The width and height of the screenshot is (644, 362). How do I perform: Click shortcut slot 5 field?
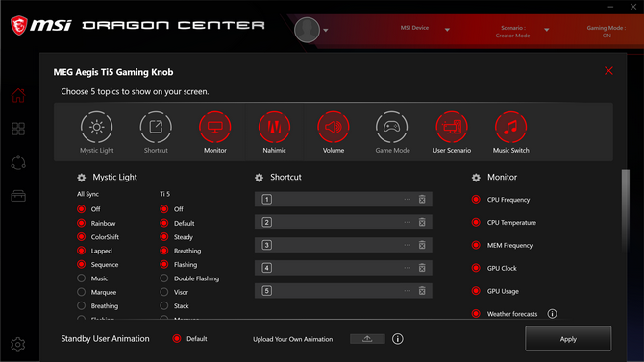click(343, 291)
